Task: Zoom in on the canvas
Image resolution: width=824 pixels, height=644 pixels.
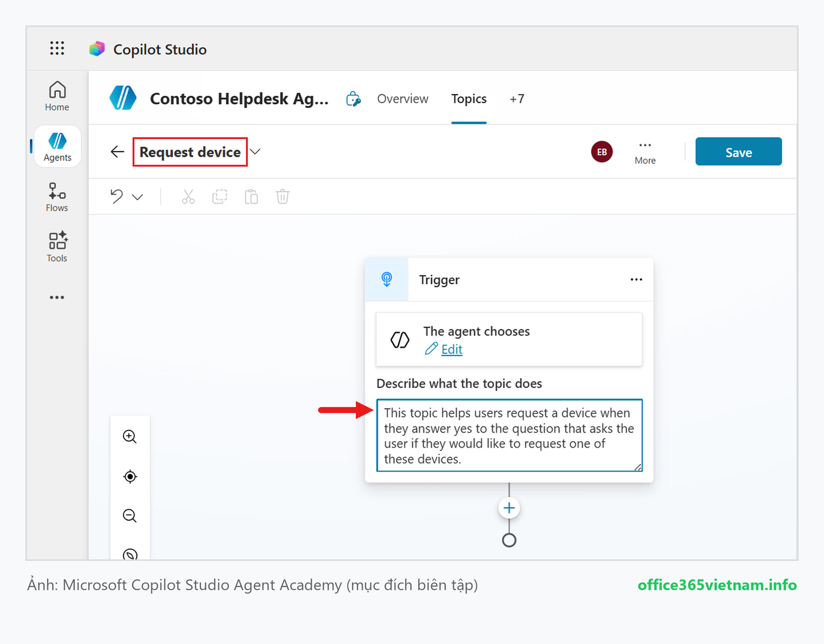Action: click(130, 436)
